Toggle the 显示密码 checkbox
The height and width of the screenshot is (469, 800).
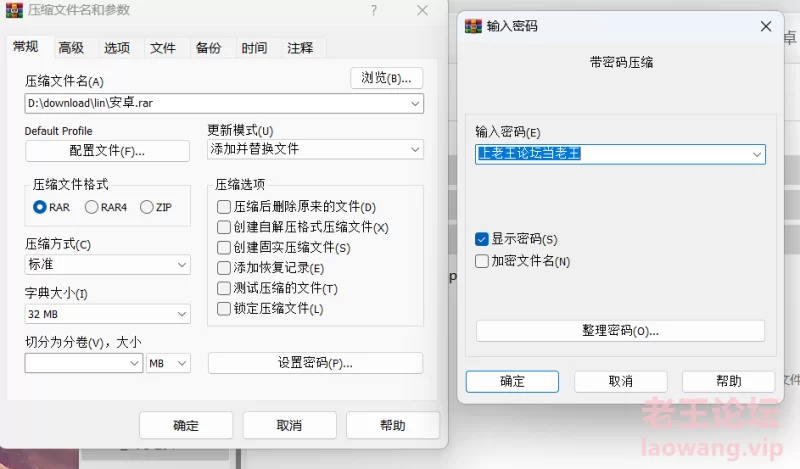pyautogui.click(x=483, y=240)
